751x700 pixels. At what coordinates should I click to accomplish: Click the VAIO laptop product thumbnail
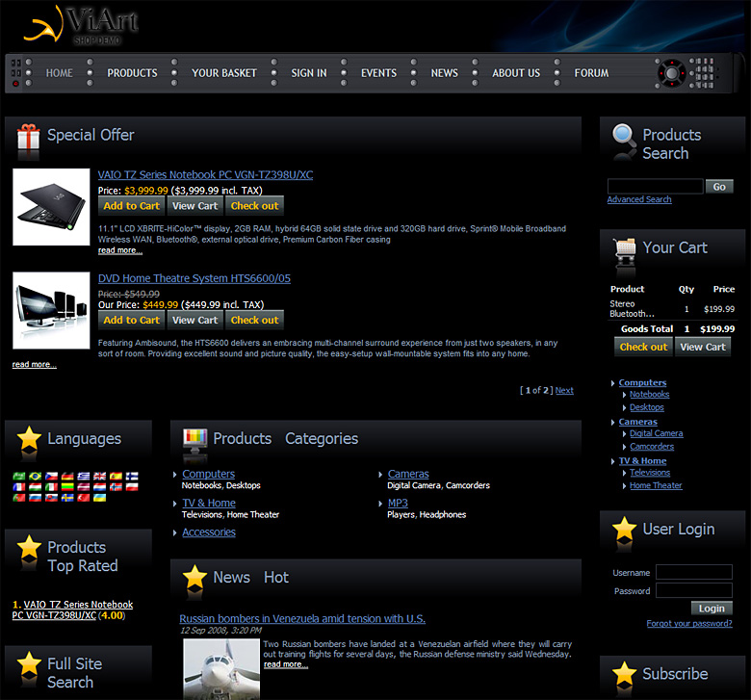point(51,207)
